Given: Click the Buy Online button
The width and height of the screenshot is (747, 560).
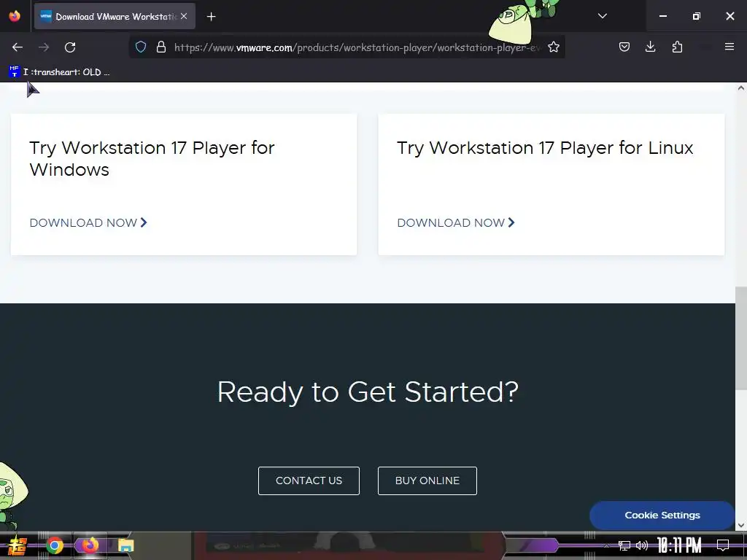Looking at the screenshot, I should (x=427, y=481).
